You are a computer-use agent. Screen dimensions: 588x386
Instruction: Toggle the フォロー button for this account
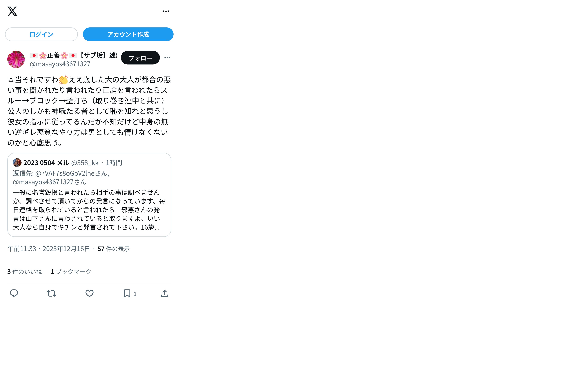tap(140, 58)
